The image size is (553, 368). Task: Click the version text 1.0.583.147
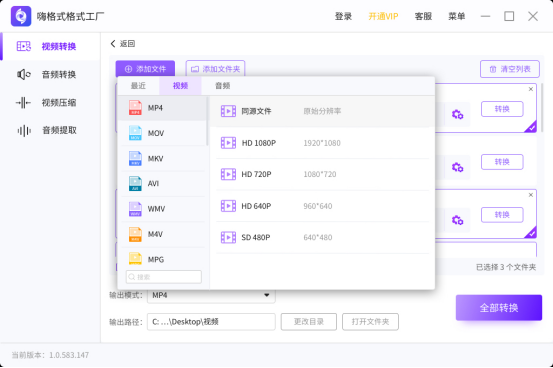click(x=69, y=355)
